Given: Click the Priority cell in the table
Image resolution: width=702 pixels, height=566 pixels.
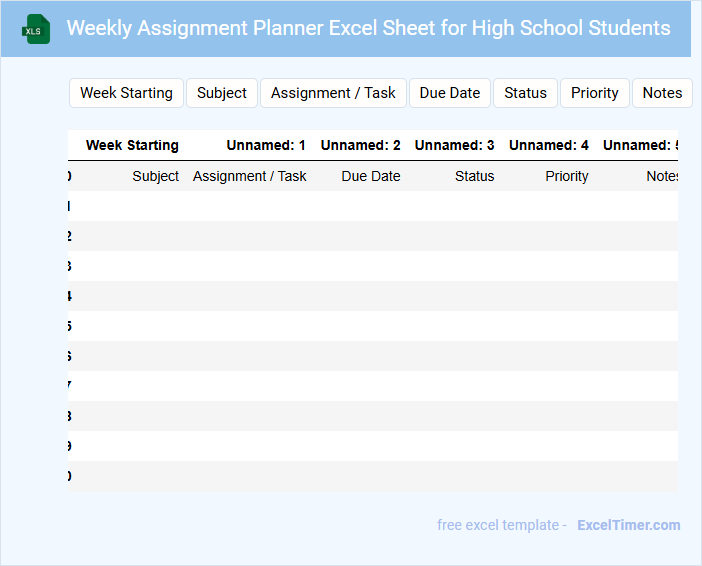Looking at the screenshot, I should point(567,176).
